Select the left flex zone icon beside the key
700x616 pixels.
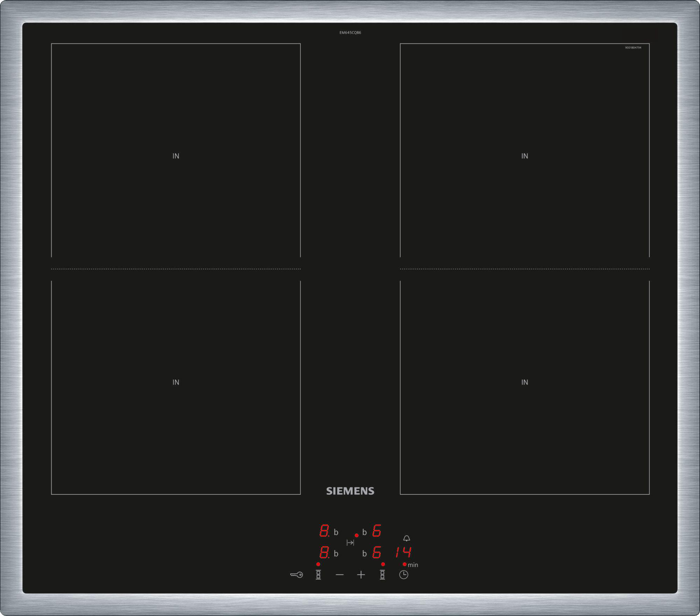pyautogui.click(x=318, y=575)
